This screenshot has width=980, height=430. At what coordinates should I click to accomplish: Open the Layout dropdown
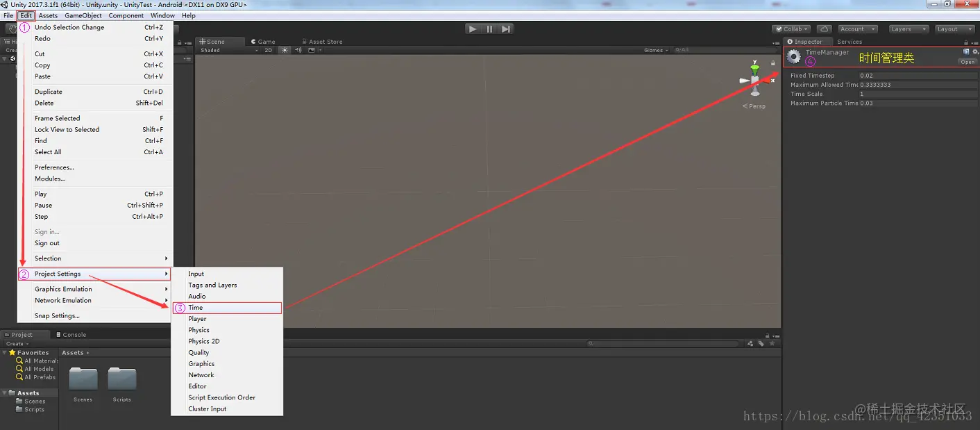click(x=954, y=29)
